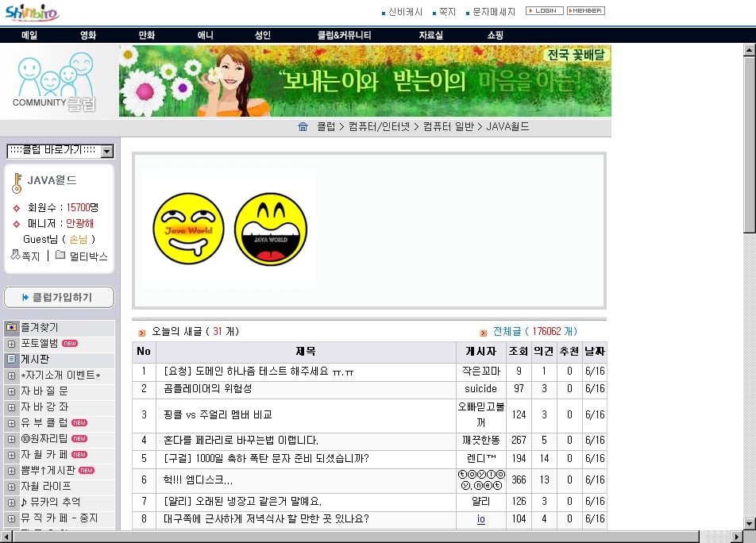Viewport: 756px width, 543px height.
Task: Click poster name io
Action: (480, 519)
